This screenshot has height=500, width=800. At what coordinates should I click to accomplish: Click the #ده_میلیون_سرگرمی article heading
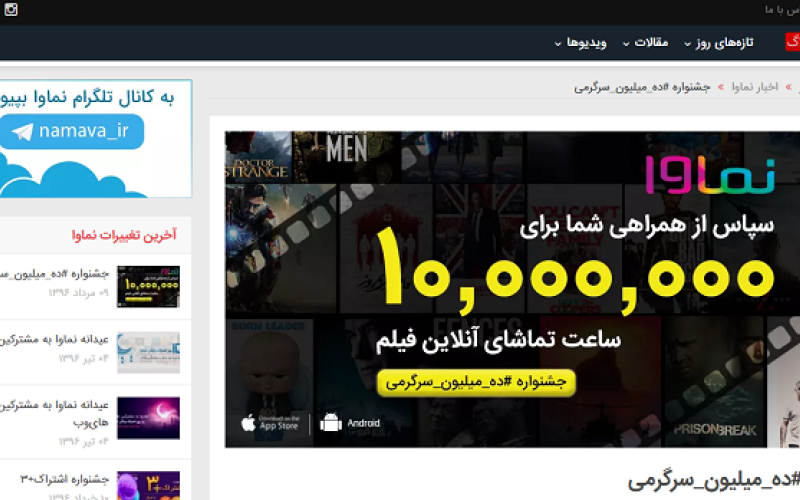coord(713,479)
